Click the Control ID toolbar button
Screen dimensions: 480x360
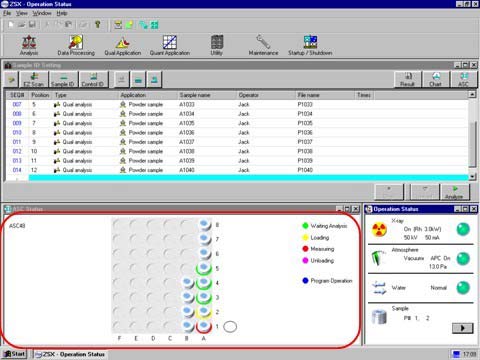(93, 80)
